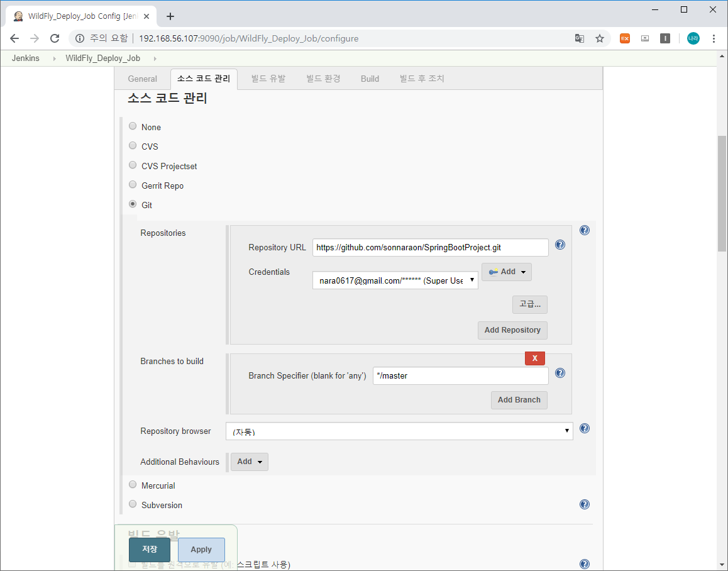Click the browser forward arrow

(35, 38)
